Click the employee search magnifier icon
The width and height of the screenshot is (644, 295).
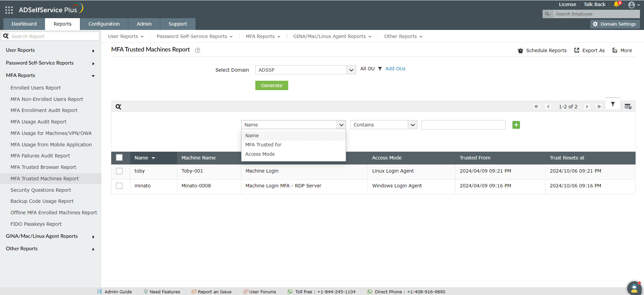coord(548,14)
